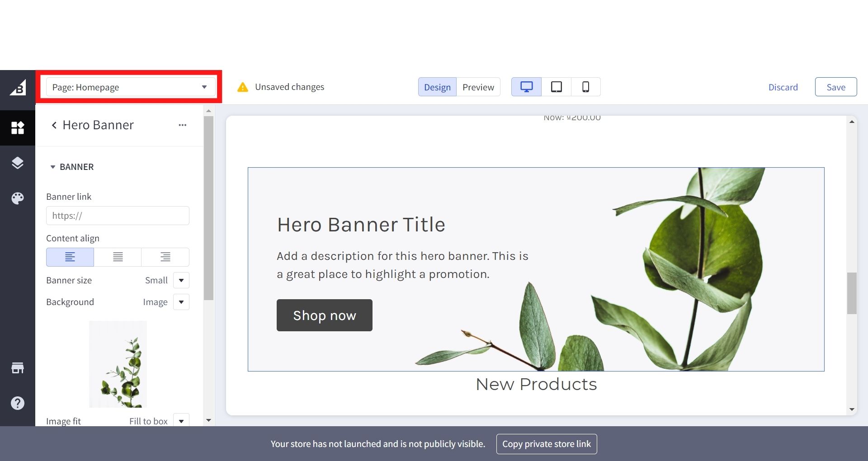Click the storefront icon in sidebar
Viewport: 868px width, 461px height.
coord(18,368)
